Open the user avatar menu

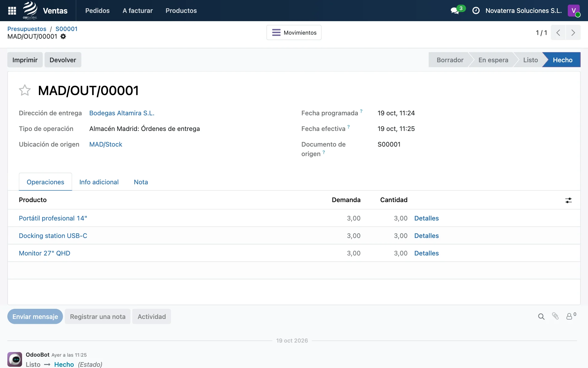pos(574,11)
